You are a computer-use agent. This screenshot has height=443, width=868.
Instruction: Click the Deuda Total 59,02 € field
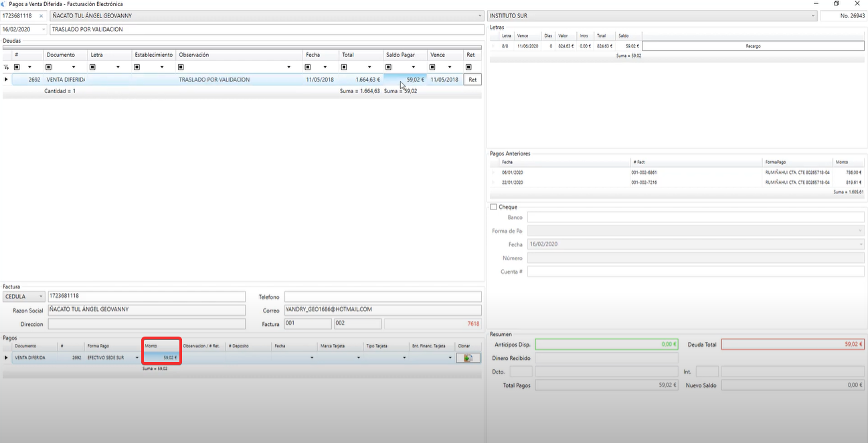tap(793, 345)
